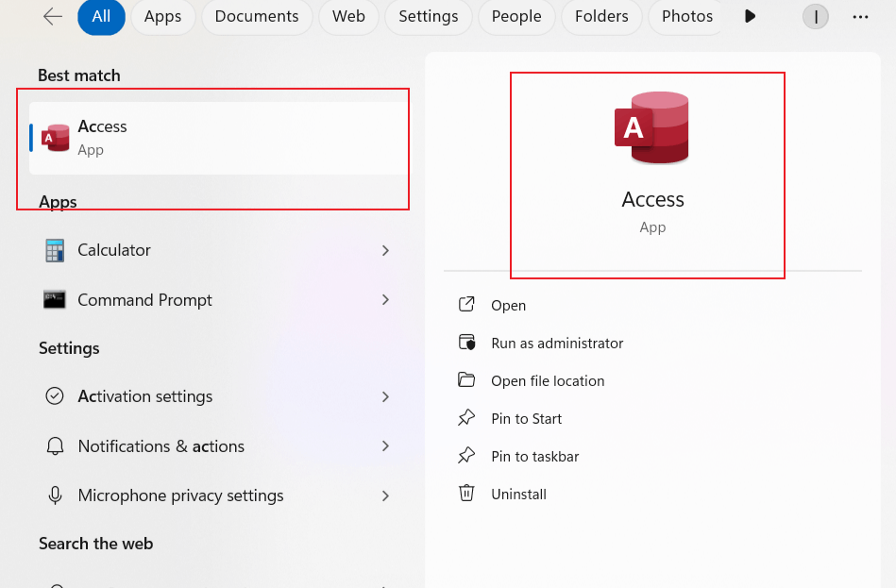Click the Command Prompt icon
Viewport: 896px width, 588px height.
coord(54,299)
